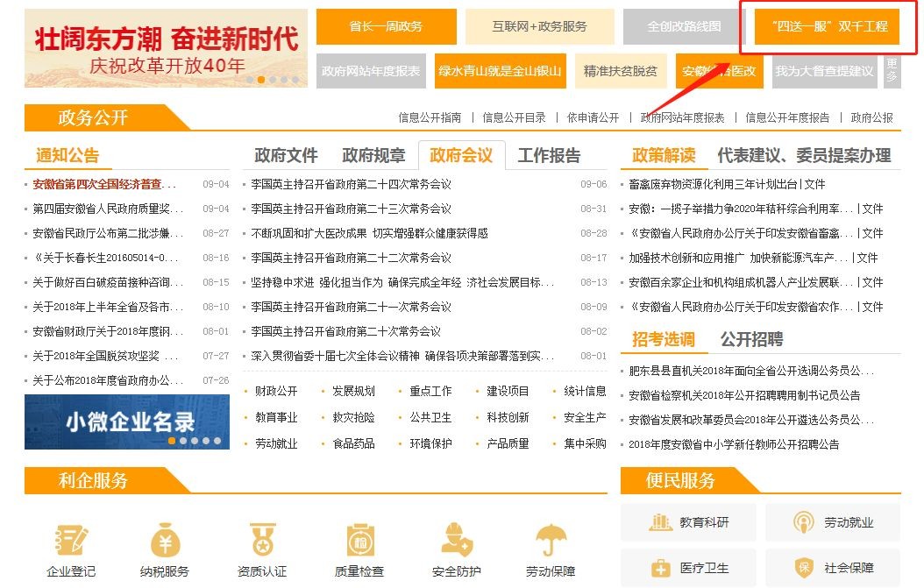Click the 小微企业名录 banner image
Image resolution: width=924 pixels, height=588 pixels.
tap(127, 422)
